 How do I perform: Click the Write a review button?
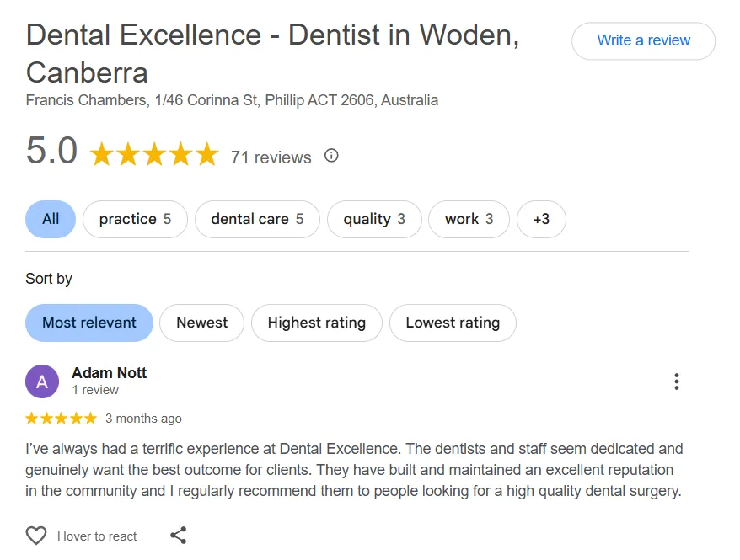click(643, 40)
